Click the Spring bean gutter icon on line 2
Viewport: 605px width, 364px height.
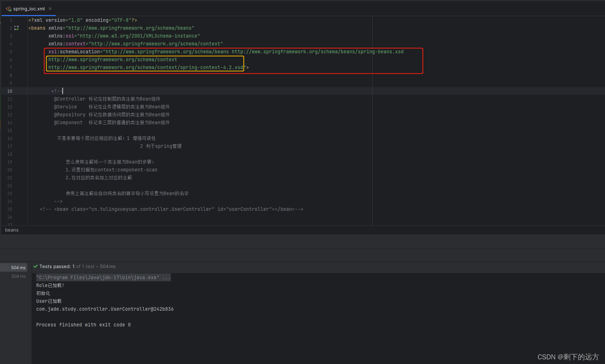(16, 28)
